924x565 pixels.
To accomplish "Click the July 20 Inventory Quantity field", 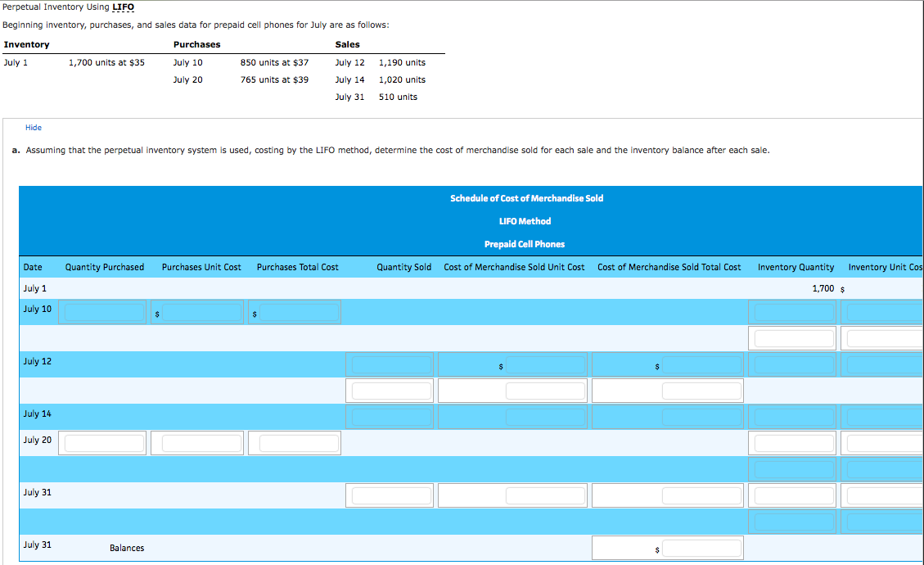I will click(791, 442).
